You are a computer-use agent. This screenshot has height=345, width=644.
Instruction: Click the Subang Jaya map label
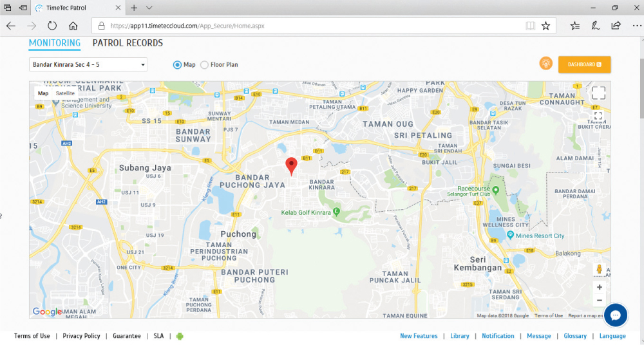click(145, 167)
